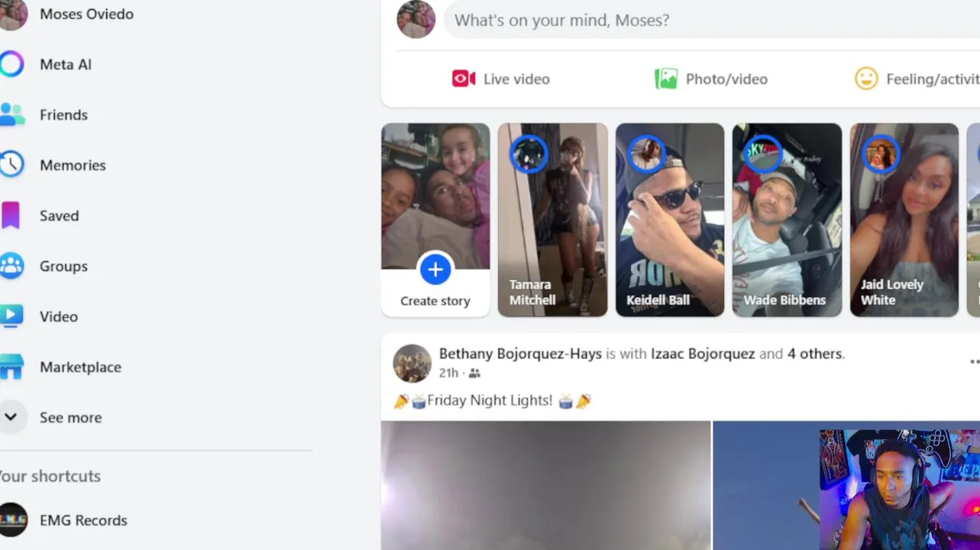Open Memories clock icon
This screenshot has height=550, width=980.
click(x=11, y=165)
